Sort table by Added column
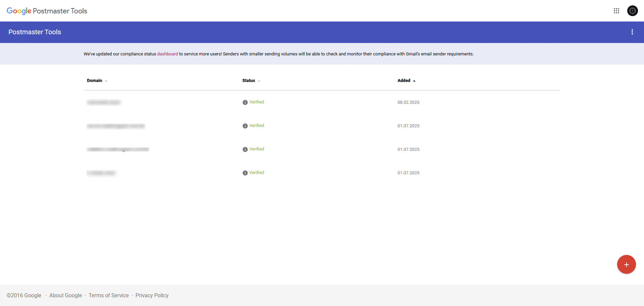The height and width of the screenshot is (306, 644). point(407,81)
